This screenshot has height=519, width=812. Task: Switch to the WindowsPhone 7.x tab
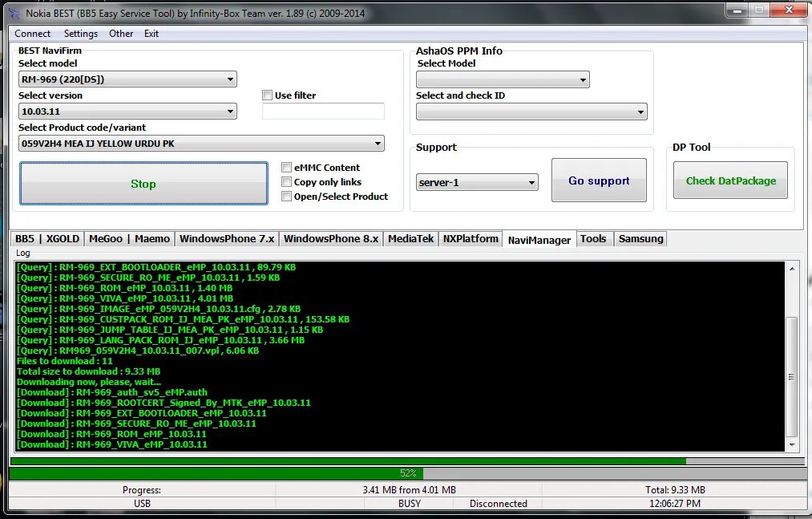point(227,239)
